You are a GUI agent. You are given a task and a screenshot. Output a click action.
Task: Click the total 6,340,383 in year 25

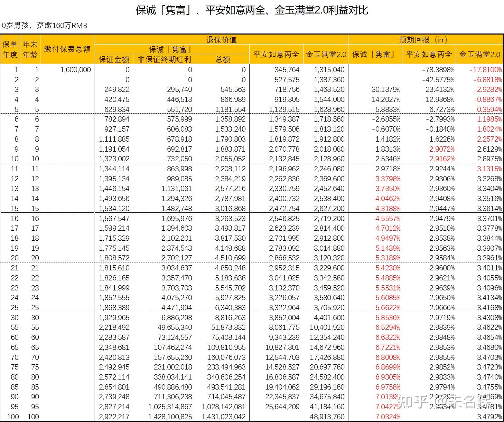(x=230, y=308)
